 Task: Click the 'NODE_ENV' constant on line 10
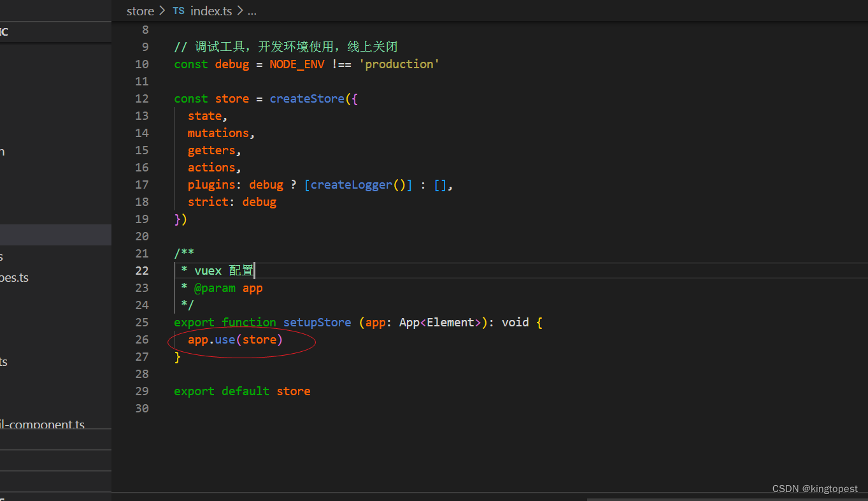(297, 64)
